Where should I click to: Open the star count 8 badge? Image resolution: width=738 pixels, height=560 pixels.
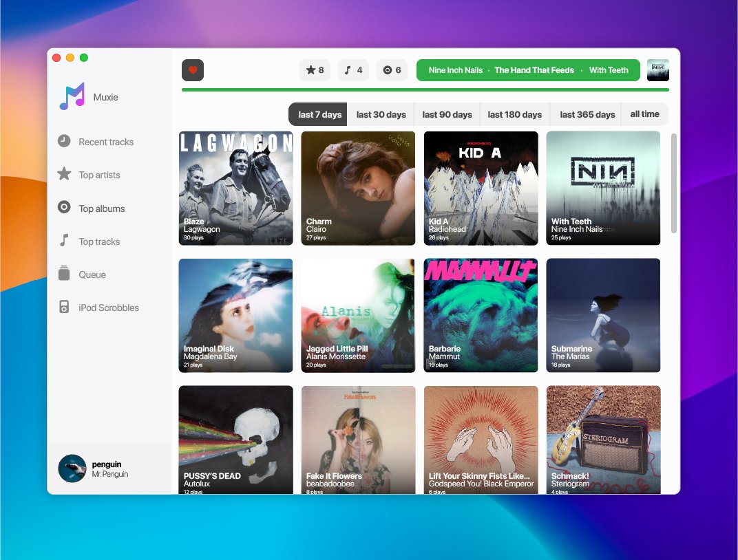315,70
